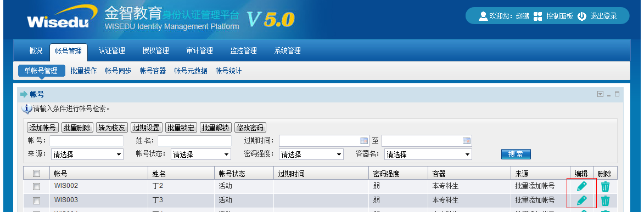Open calendar picker for expiry end date
This screenshot has height=212, width=644.
[467, 141]
